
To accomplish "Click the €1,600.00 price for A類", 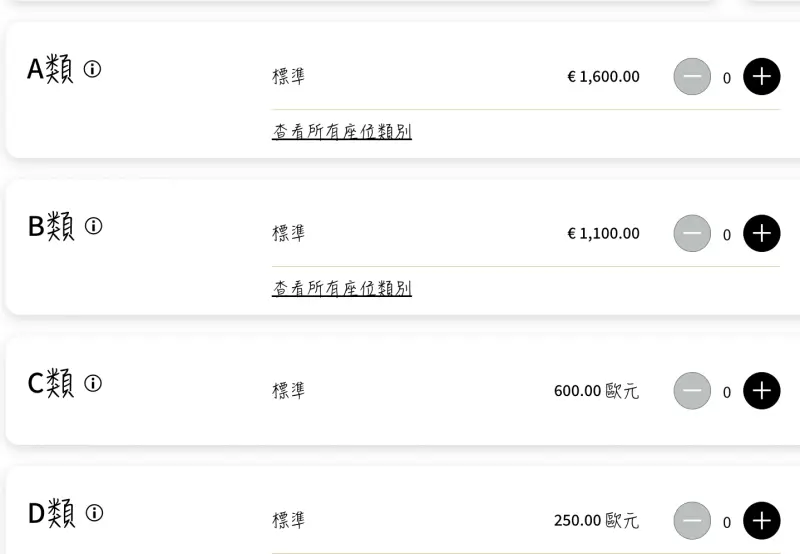I will pos(603,77).
